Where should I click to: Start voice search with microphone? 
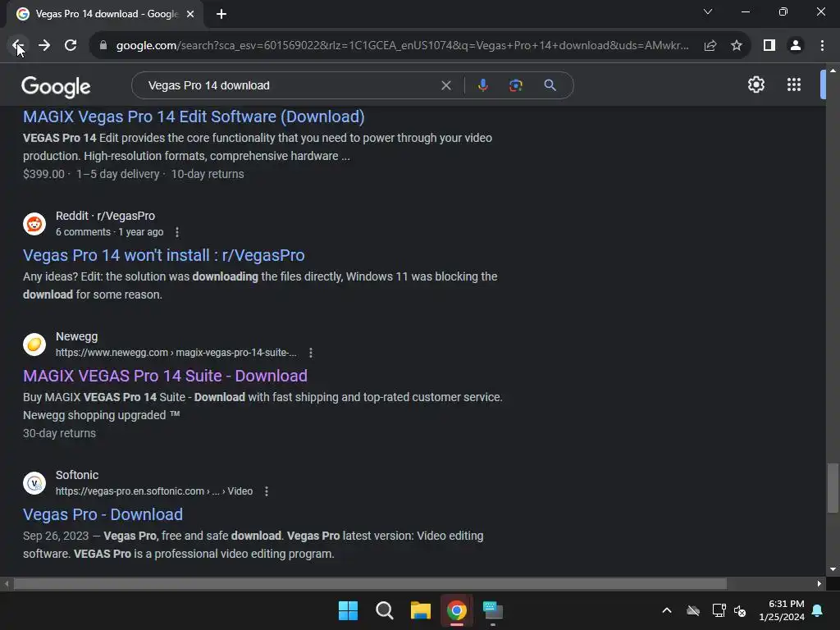[x=483, y=85]
